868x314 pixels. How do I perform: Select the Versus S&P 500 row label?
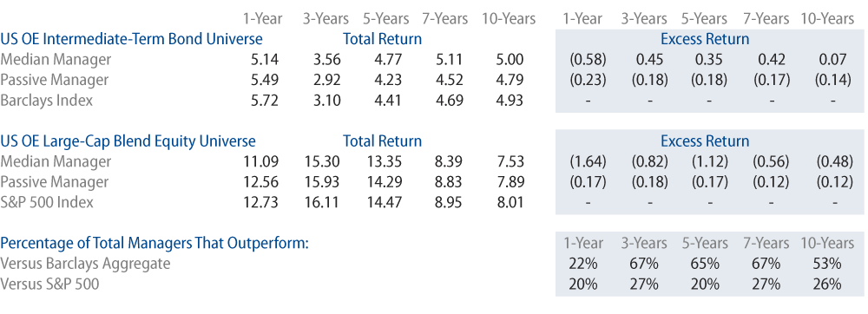click(x=49, y=285)
